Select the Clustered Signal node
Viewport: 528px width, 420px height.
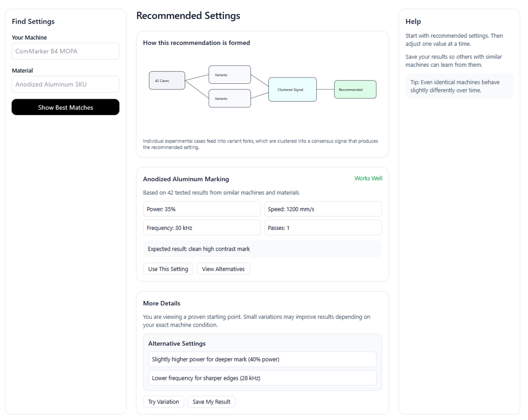(x=292, y=89)
